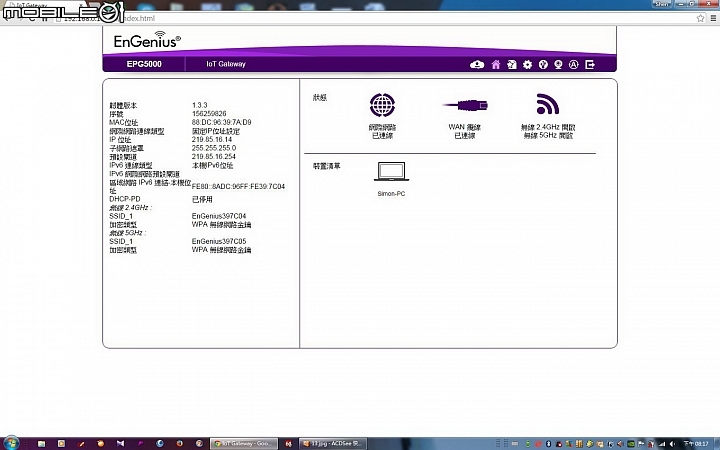Click the Internet globe status icon
Image resolution: width=720 pixels, height=450 pixels.
click(x=382, y=105)
